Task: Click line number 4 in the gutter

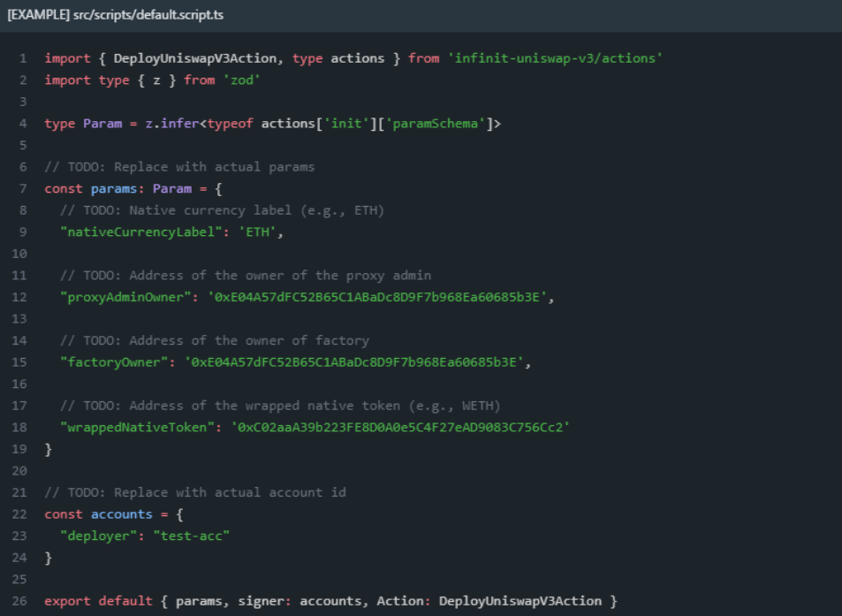Action: tap(23, 124)
